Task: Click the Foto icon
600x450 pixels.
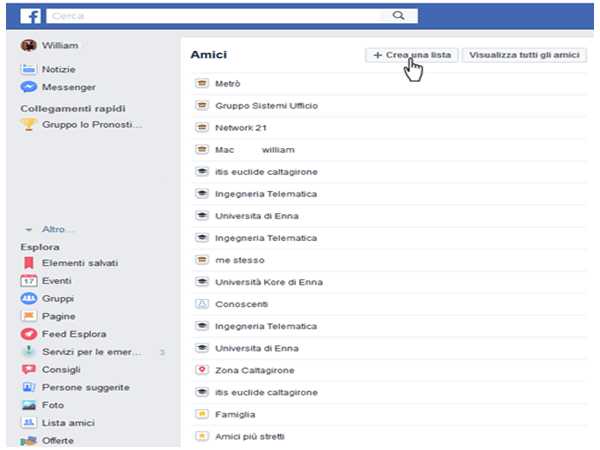Action: (29, 405)
